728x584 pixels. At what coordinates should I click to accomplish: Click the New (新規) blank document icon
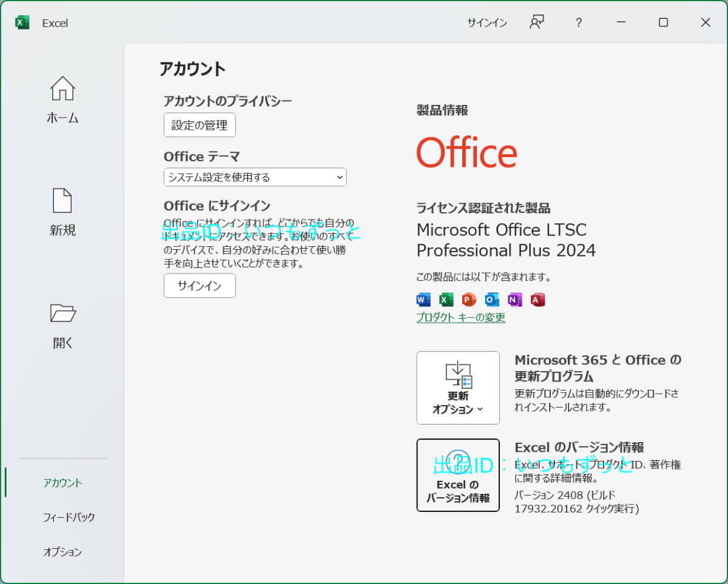pos(62,201)
